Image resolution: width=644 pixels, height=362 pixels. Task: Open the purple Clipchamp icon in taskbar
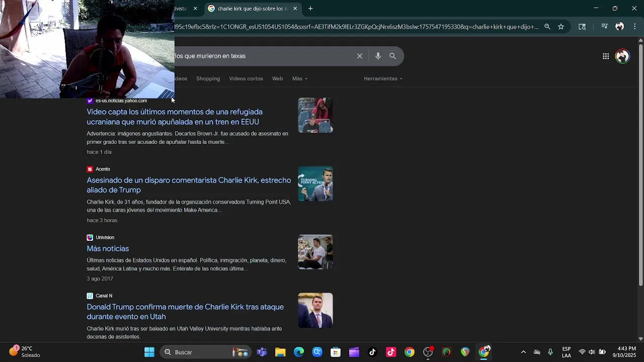point(354,352)
